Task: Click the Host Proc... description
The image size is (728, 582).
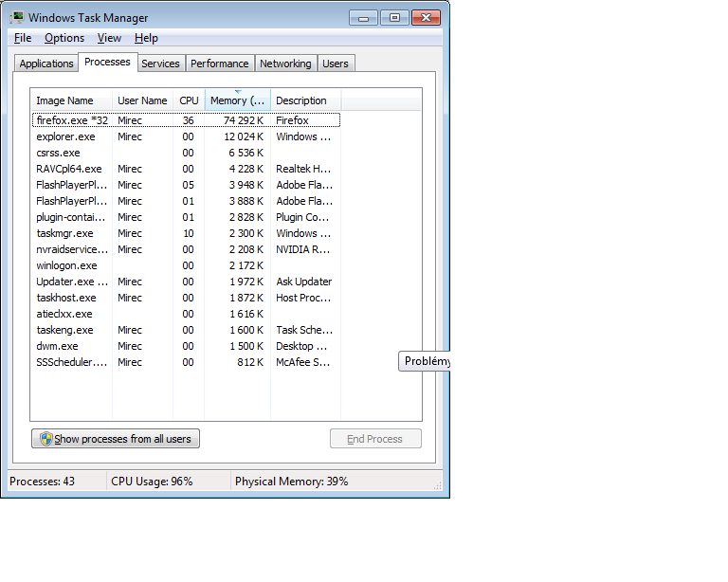Action: [303, 298]
